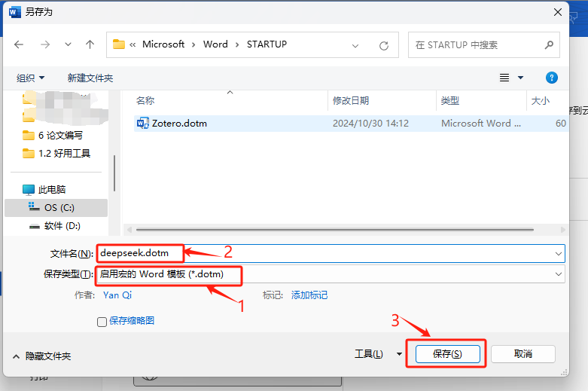Viewport: 588px width, 391px height.
Task: Select the OS (C:) drive
Action: pos(56,208)
